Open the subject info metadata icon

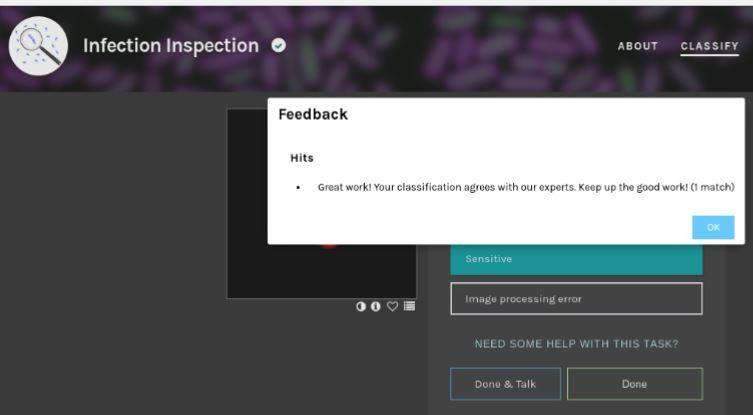(x=376, y=306)
